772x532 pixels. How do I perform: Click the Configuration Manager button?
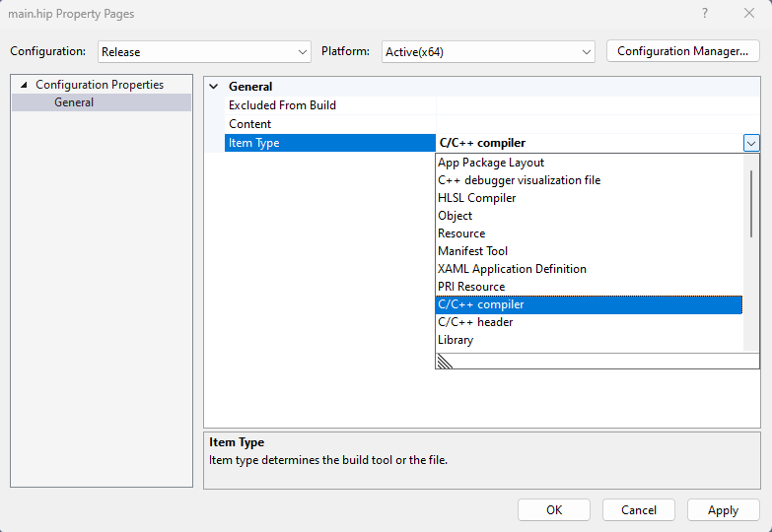[x=682, y=52]
